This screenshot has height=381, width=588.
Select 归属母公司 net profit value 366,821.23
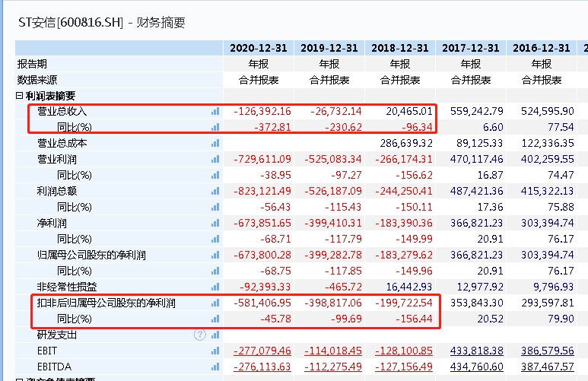click(477, 255)
